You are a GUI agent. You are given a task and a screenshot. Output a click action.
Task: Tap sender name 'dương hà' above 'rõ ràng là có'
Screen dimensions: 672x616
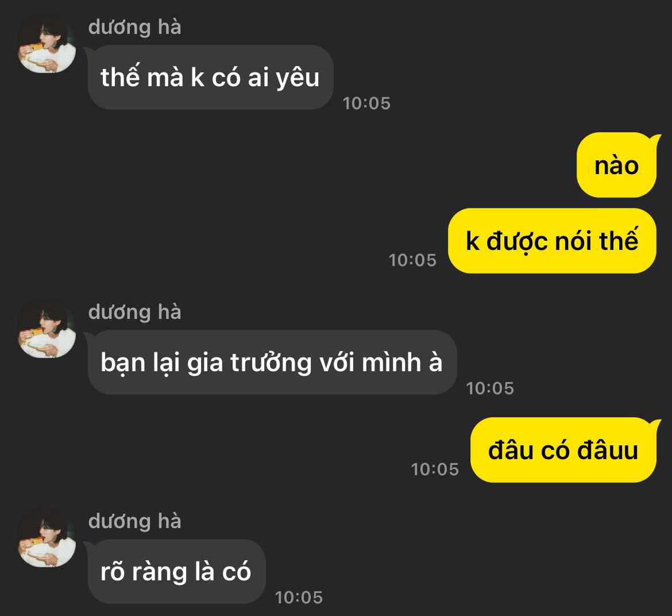click(134, 521)
